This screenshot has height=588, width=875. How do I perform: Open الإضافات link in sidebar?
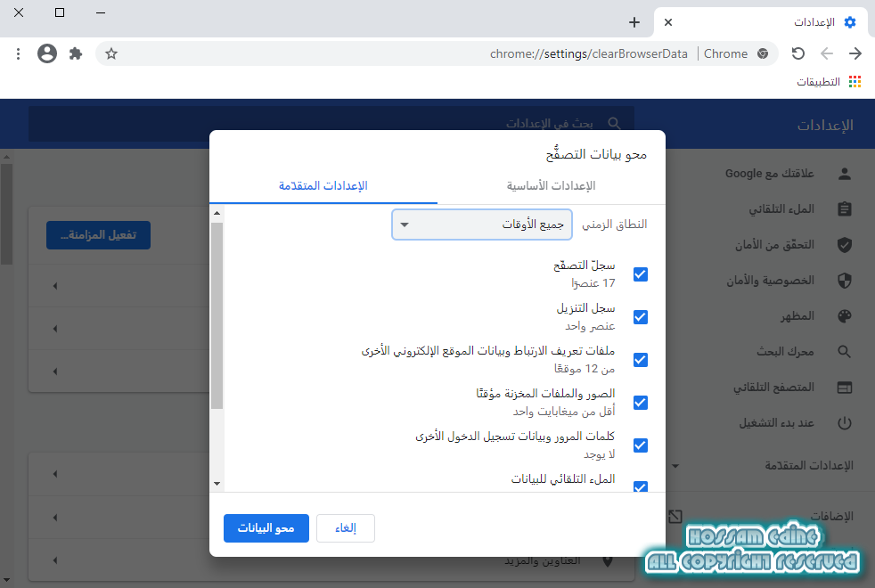click(831, 517)
